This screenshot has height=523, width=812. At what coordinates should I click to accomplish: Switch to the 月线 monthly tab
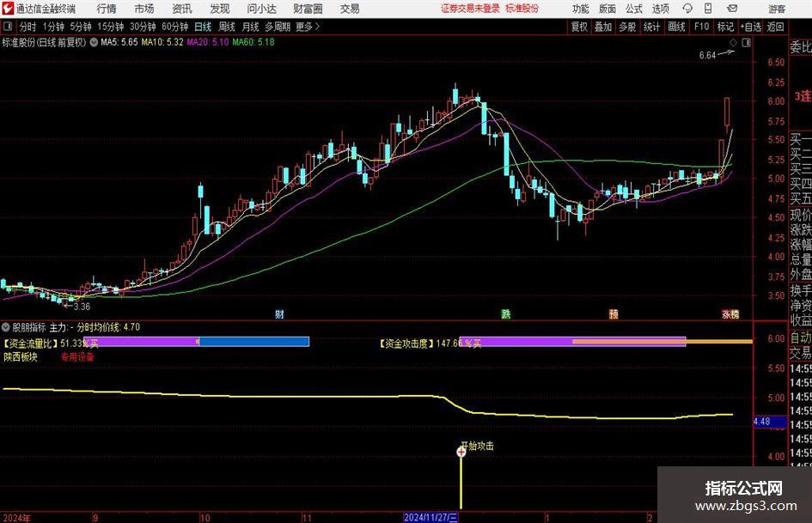[x=251, y=27]
